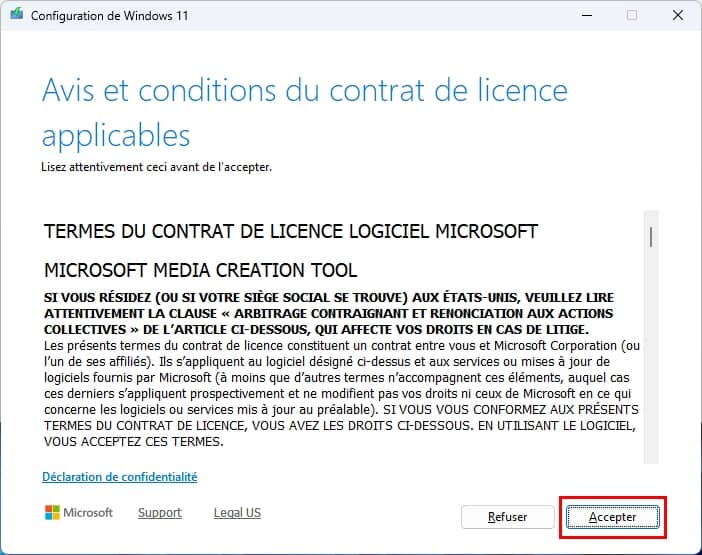Click the four-color Microsoft squares logo
Viewport: 702px width, 555px height.
(52, 513)
